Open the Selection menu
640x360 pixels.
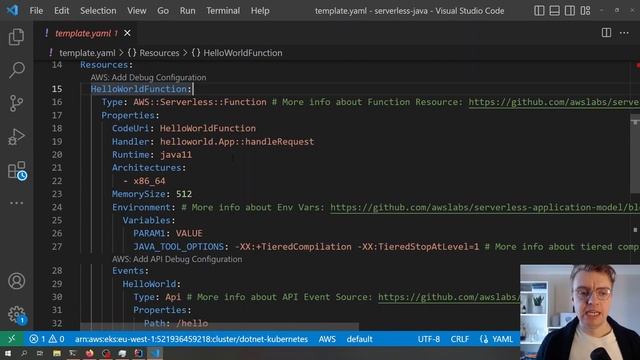point(98,11)
